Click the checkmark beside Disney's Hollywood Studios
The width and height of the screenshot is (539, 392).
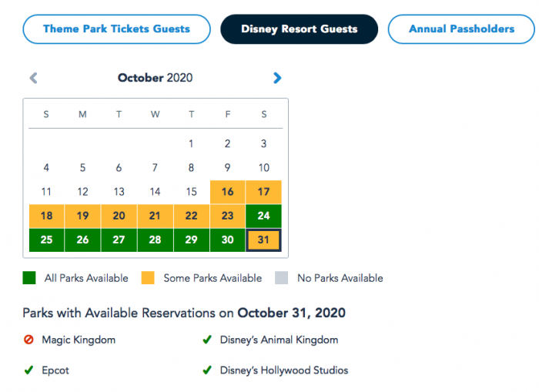[x=206, y=370]
